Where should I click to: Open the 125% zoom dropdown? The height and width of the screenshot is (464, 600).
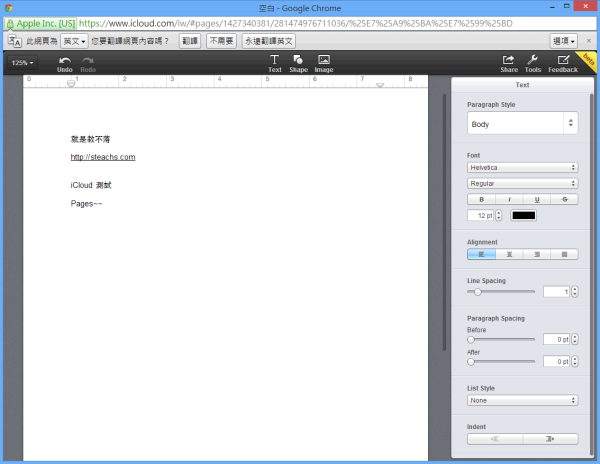pos(22,63)
